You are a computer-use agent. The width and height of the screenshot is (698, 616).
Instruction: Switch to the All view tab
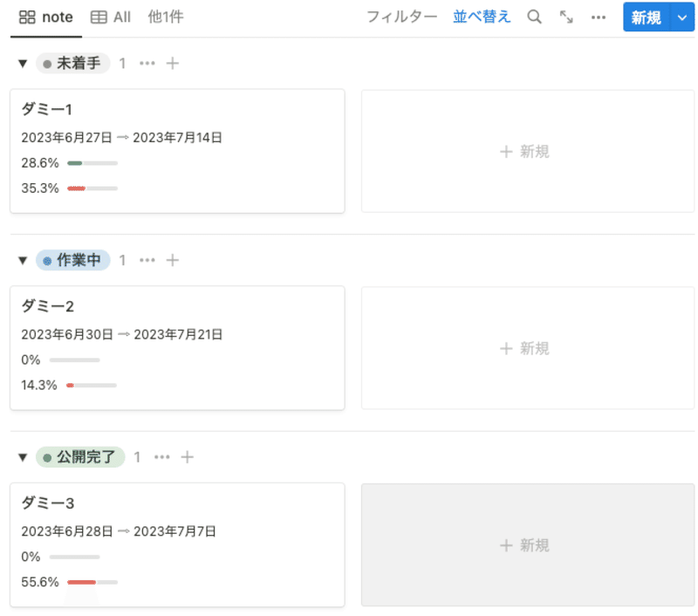point(111,17)
